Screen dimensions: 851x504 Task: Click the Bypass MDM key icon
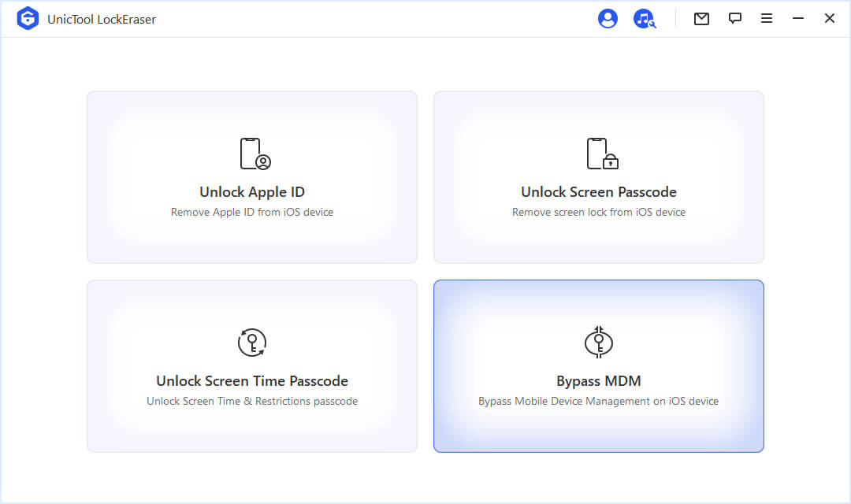pos(599,342)
